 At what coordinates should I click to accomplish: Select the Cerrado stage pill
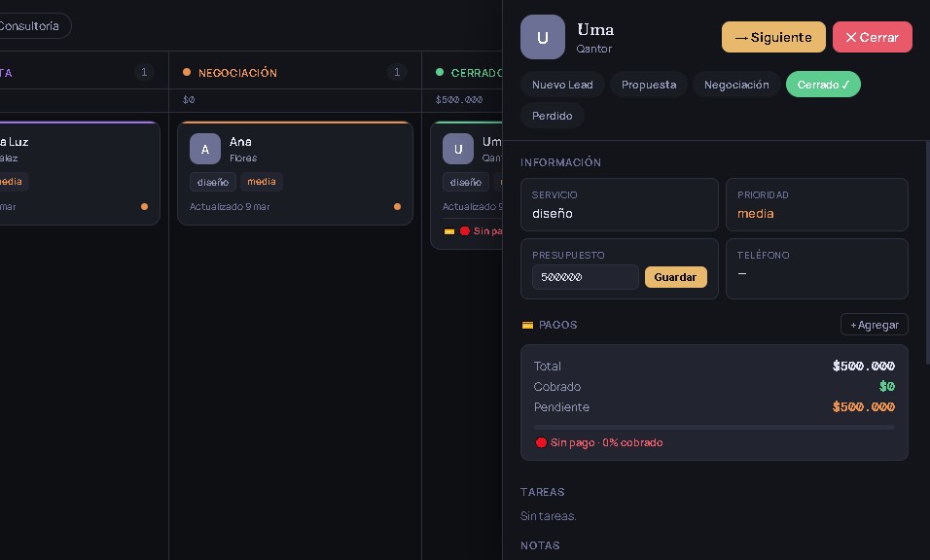coord(823,85)
